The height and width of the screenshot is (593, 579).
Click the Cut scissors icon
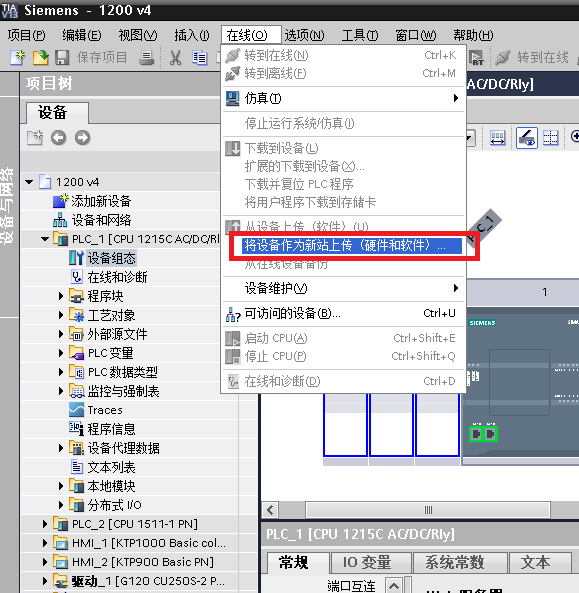pyautogui.click(x=175, y=57)
